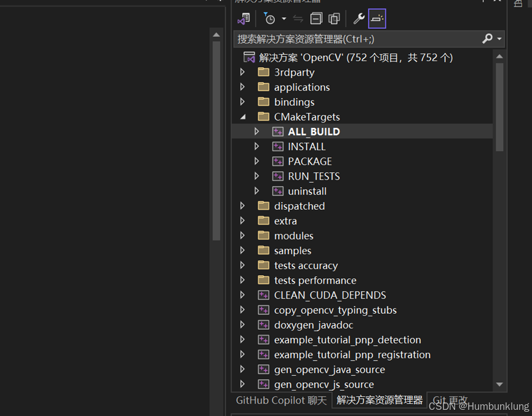Collapse the CMakeTargets folder
This screenshot has height=416, width=532.
[x=242, y=117]
